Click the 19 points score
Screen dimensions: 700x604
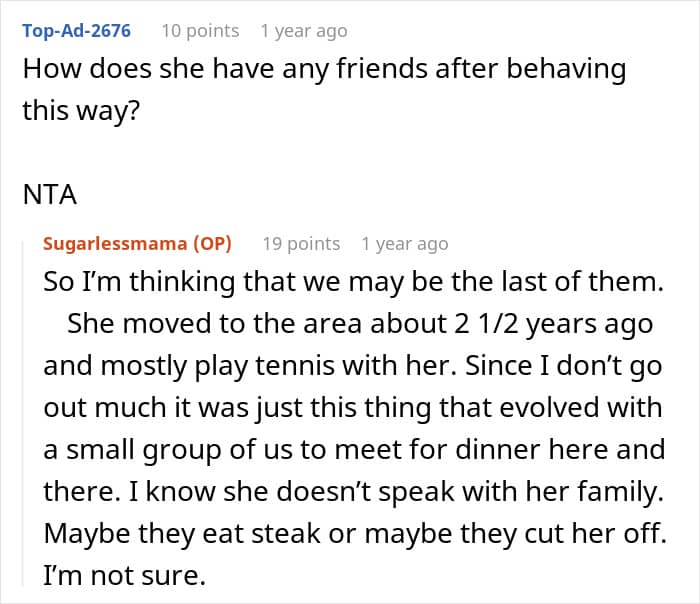(301, 244)
